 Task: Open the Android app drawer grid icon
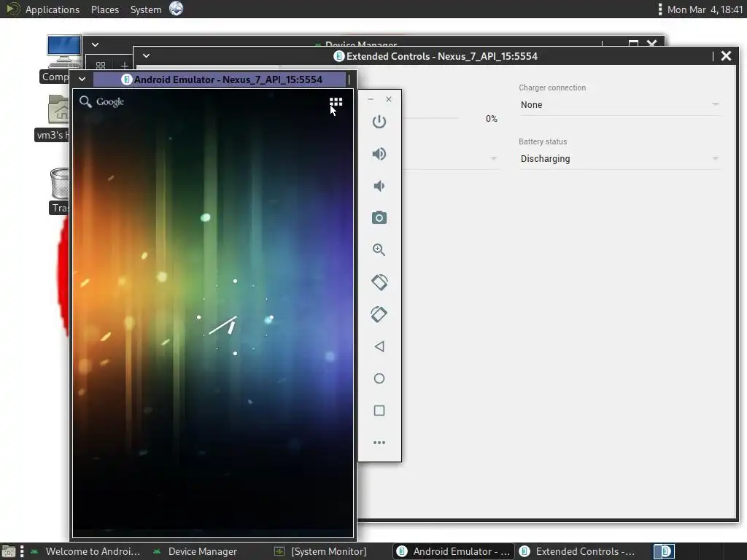click(336, 102)
